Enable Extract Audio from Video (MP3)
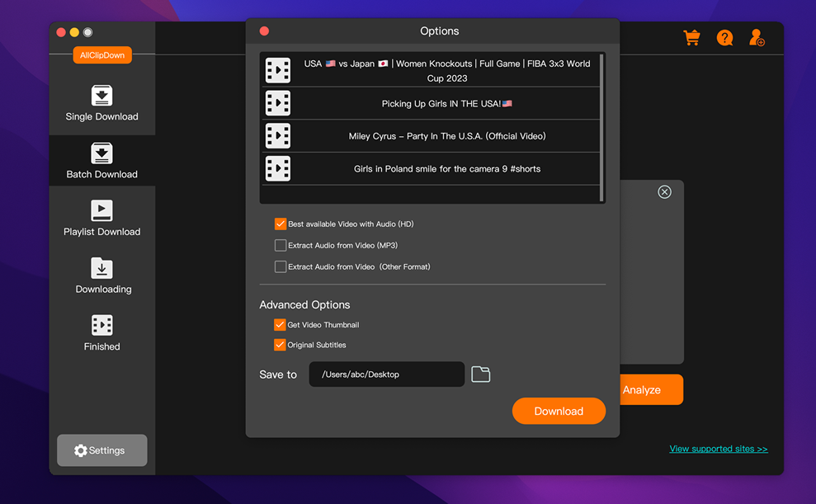Viewport: 816px width, 504px height. pyautogui.click(x=281, y=245)
